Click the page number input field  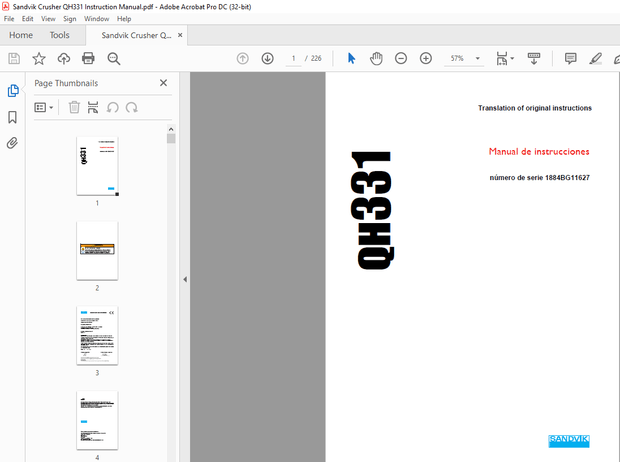tap(293, 59)
